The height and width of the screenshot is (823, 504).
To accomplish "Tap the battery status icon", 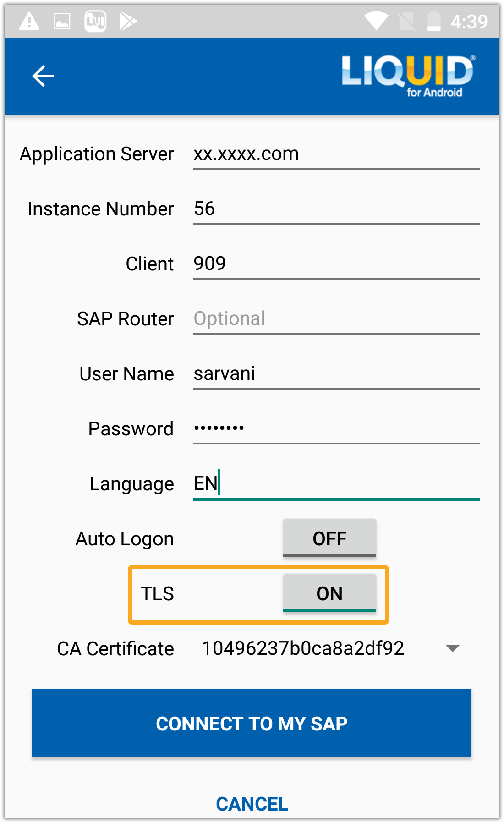I will point(433,21).
